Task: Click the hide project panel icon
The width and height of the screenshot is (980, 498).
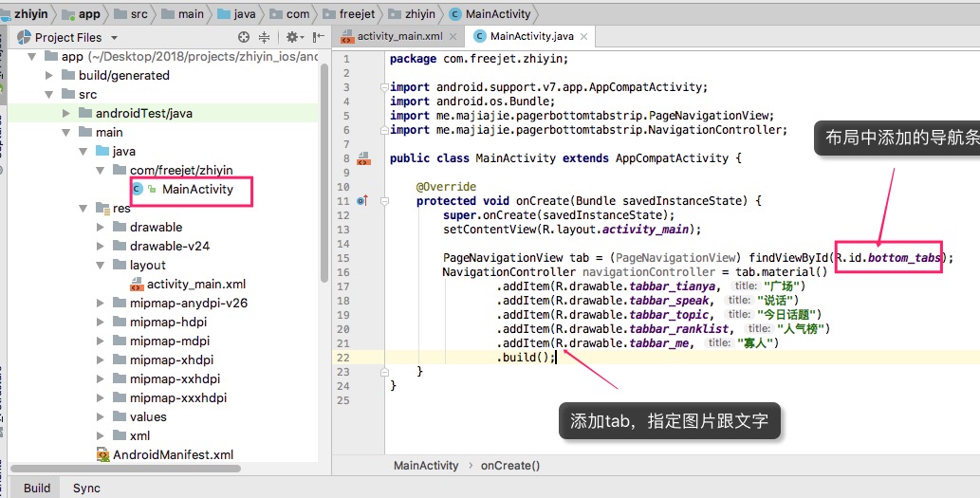Action: pyautogui.click(x=318, y=38)
